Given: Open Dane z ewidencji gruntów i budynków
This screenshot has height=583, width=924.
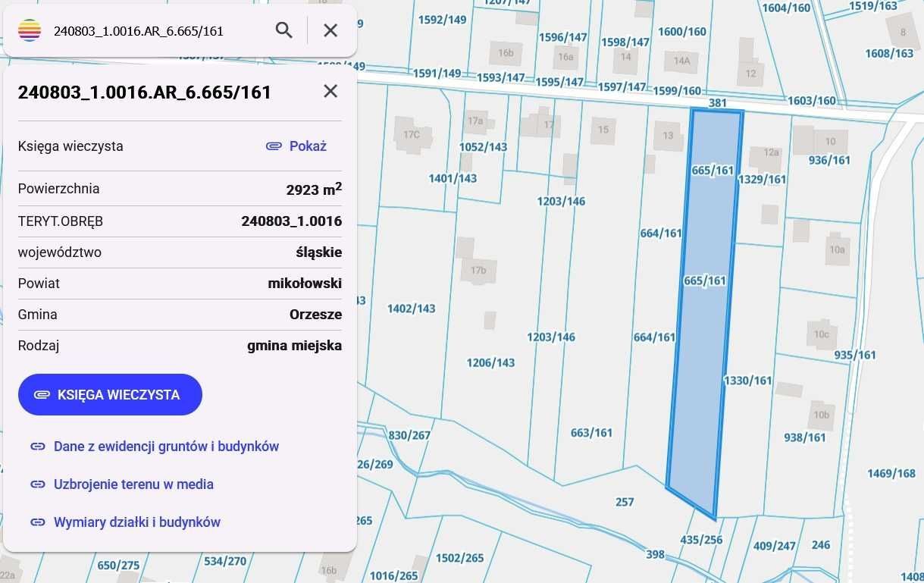Looking at the screenshot, I should pyautogui.click(x=155, y=447).
